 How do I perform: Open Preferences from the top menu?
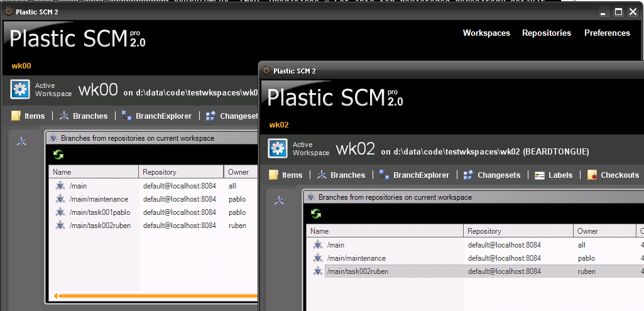pyautogui.click(x=607, y=33)
